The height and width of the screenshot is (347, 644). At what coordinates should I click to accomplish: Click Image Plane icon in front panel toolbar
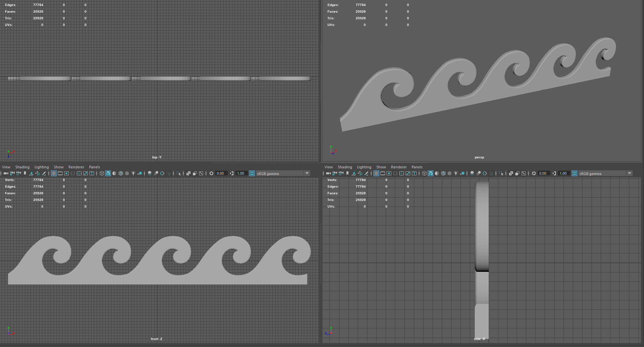(x=31, y=173)
